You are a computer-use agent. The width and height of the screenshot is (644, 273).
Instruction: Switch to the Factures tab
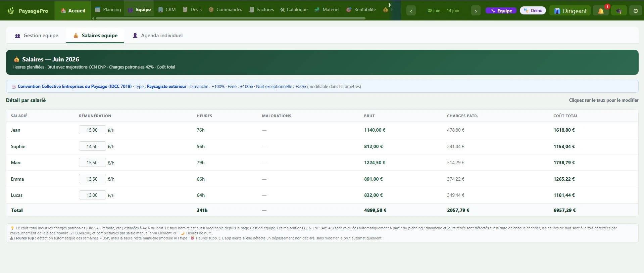(262, 9)
